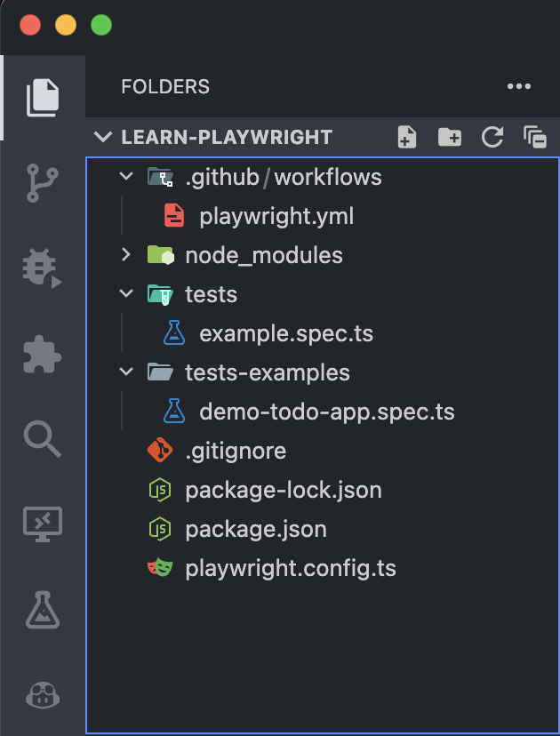
Task: Open the Remote Explorer view
Action: coord(42,524)
